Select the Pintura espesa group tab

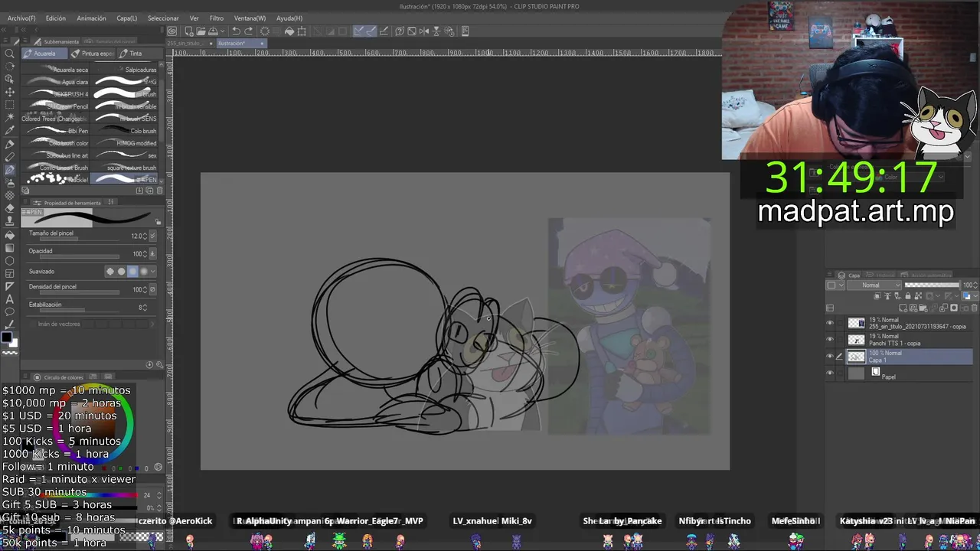click(x=93, y=54)
